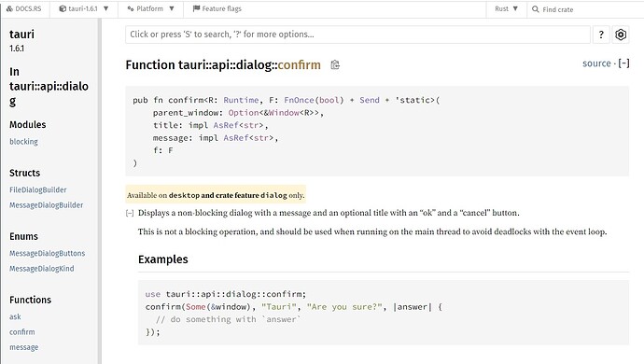This screenshot has height=364, width=644.
Task: Open the Rust dropdown menu
Action: (x=506, y=8)
